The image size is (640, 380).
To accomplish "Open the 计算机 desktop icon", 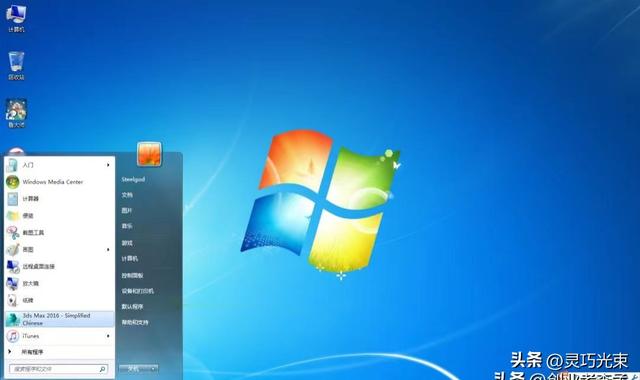I will pos(16,18).
